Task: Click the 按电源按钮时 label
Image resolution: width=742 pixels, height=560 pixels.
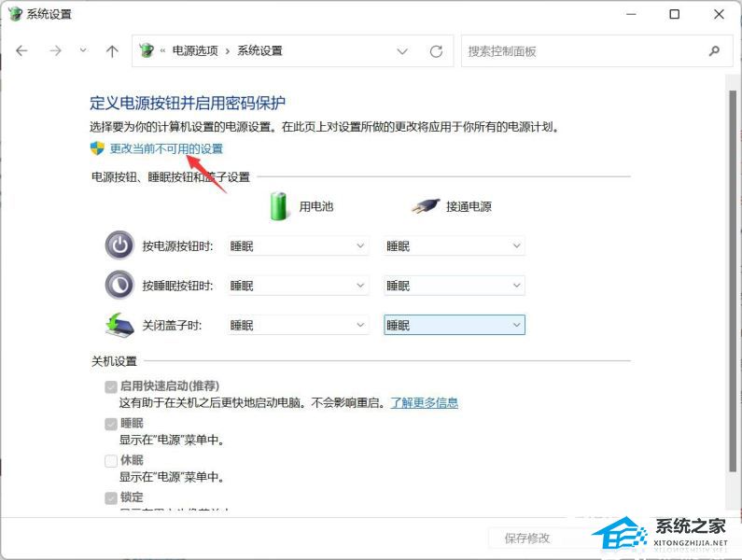Action: pyautogui.click(x=178, y=246)
